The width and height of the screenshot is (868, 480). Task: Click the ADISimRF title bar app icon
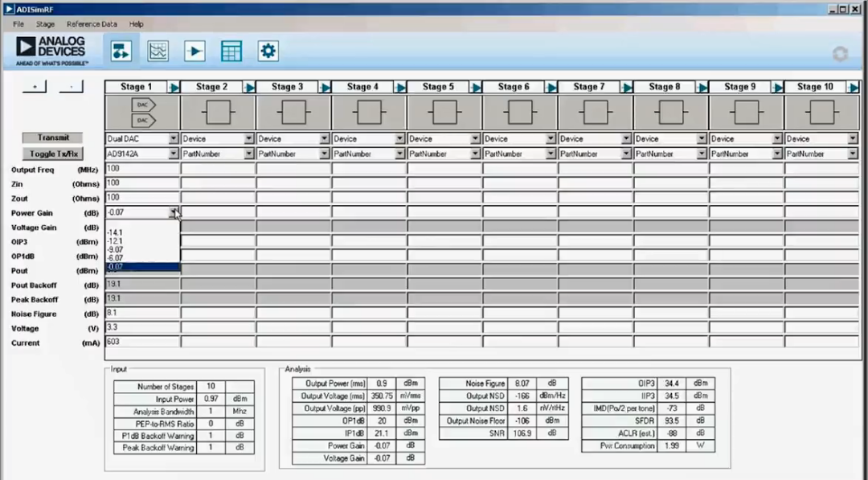tap(8, 10)
